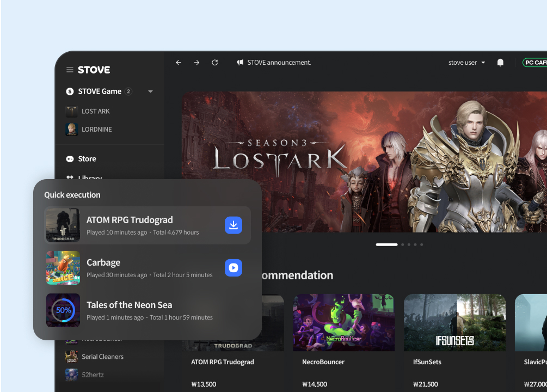547x392 pixels.
Task: Open the stove user account dropdown
Action: click(x=466, y=63)
